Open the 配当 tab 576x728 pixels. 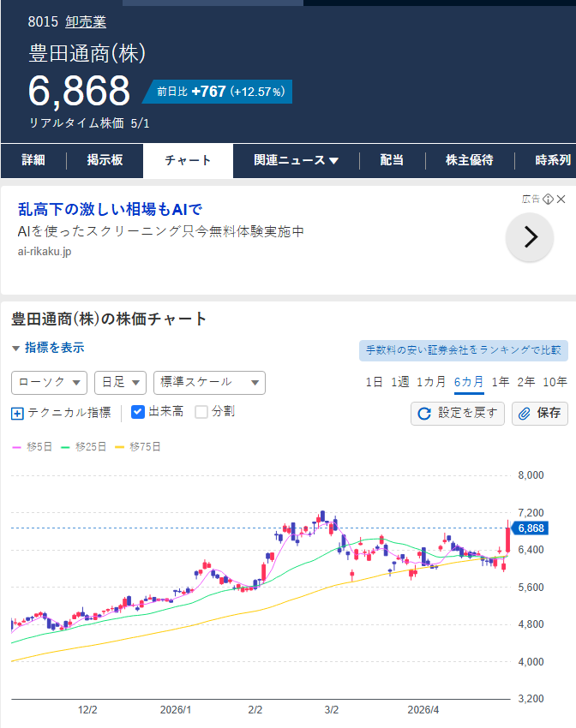click(392, 160)
